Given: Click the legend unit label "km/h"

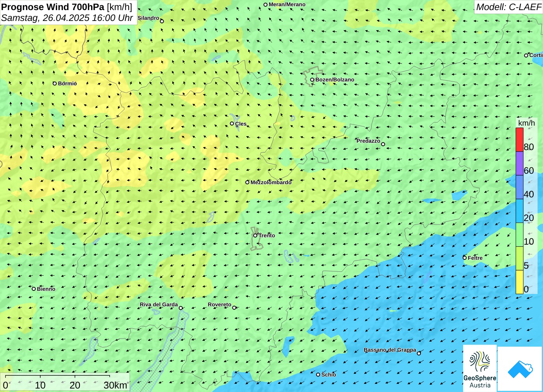Looking at the screenshot, I should coord(526,123).
